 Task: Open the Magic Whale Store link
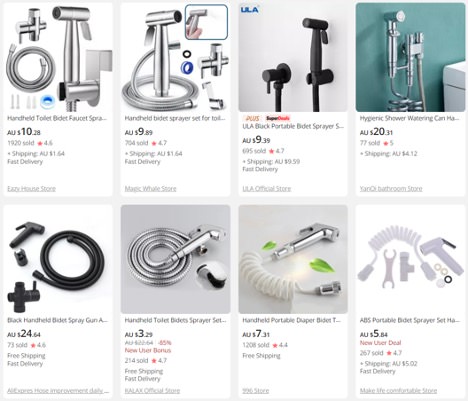tap(150, 189)
